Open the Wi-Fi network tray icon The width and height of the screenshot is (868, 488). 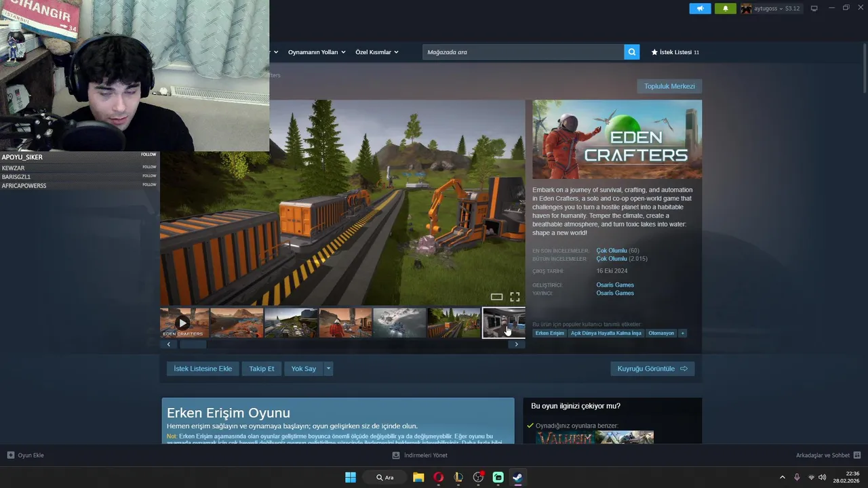[811, 477]
